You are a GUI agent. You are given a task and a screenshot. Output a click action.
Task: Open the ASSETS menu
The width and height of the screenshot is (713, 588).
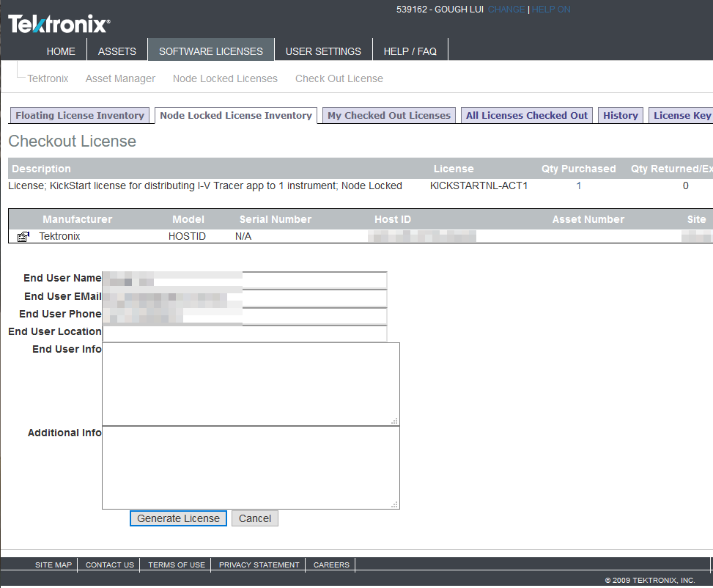tap(117, 51)
